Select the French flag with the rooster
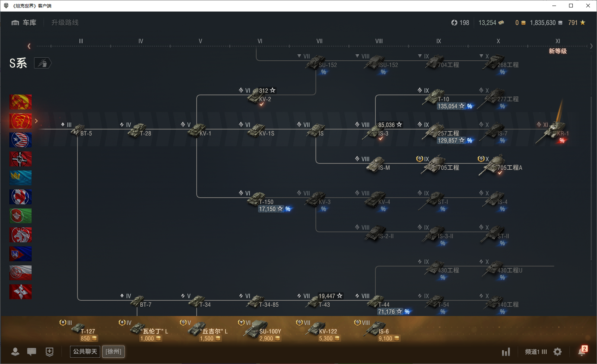597x364 pixels. pos(20,197)
